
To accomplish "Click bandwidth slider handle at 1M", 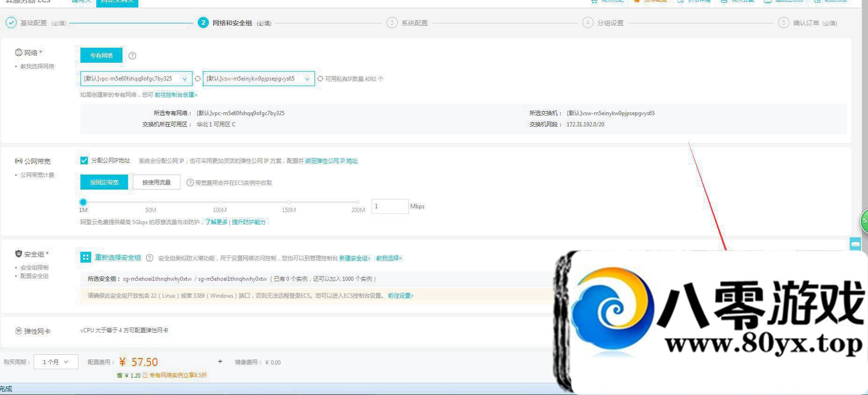I will coord(83,202).
